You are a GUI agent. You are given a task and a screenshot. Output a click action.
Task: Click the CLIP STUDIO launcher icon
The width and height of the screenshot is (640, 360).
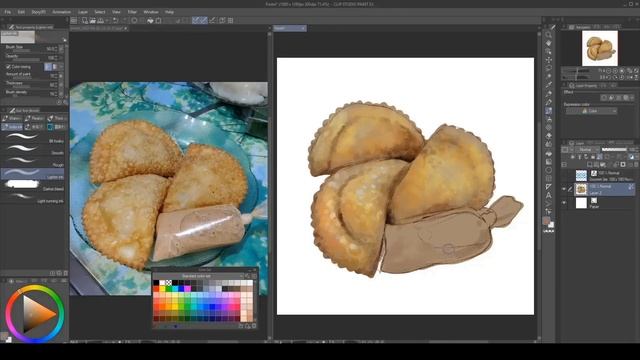(74, 20)
